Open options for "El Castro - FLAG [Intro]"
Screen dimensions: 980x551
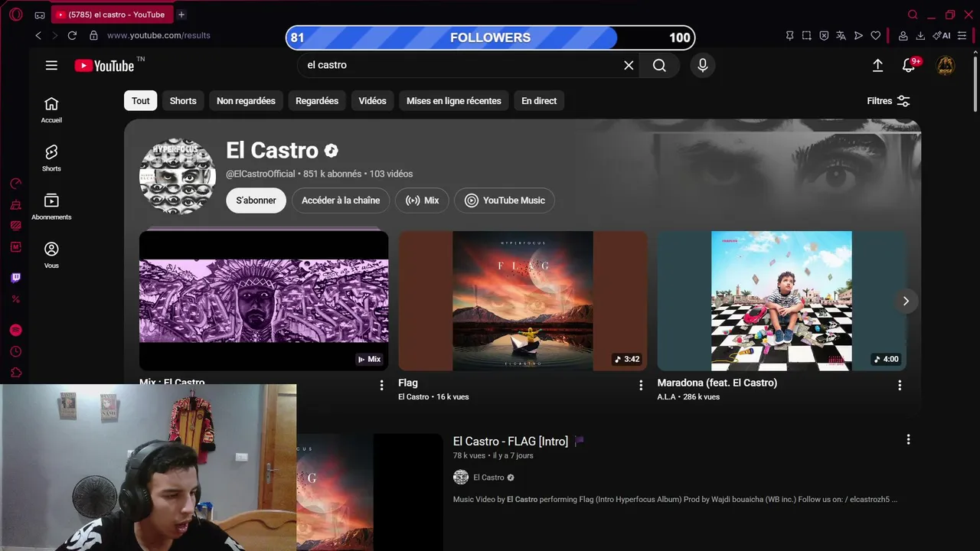point(909,439)
